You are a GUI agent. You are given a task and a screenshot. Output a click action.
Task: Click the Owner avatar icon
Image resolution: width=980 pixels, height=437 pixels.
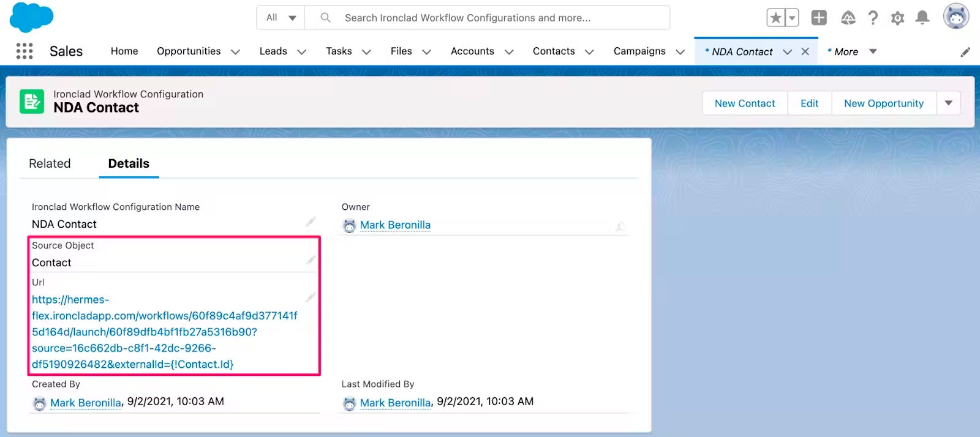coord(349,226)
